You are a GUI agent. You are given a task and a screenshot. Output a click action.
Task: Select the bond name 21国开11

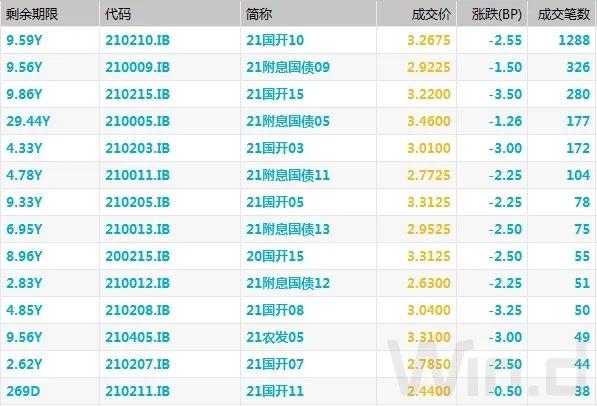(275, 392)
